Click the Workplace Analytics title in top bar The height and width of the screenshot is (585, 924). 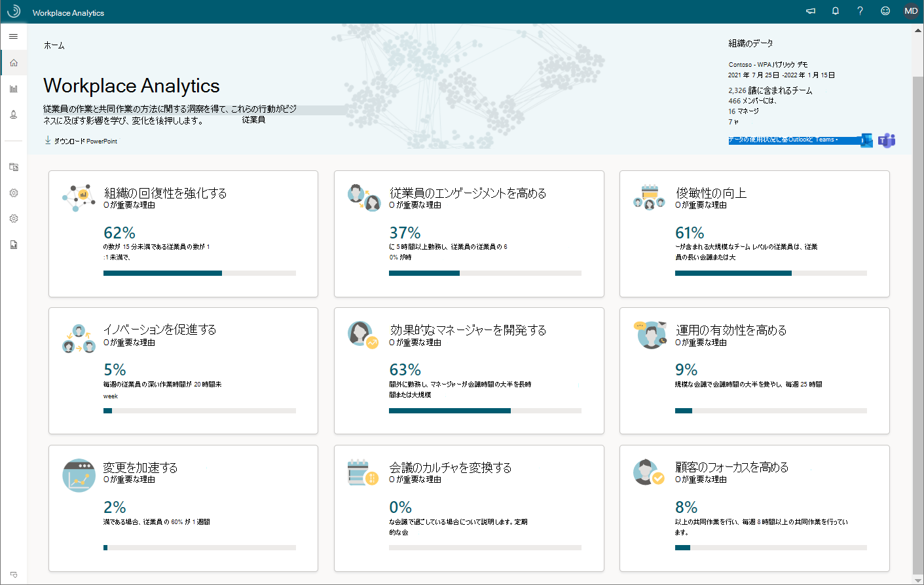[68, 12]
